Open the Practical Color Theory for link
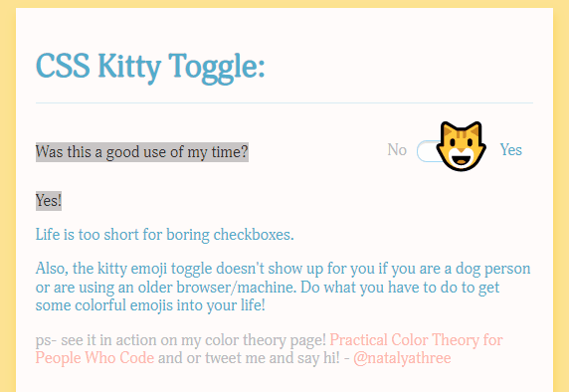Screen dimensions: 569x392 tap(416, 340)
